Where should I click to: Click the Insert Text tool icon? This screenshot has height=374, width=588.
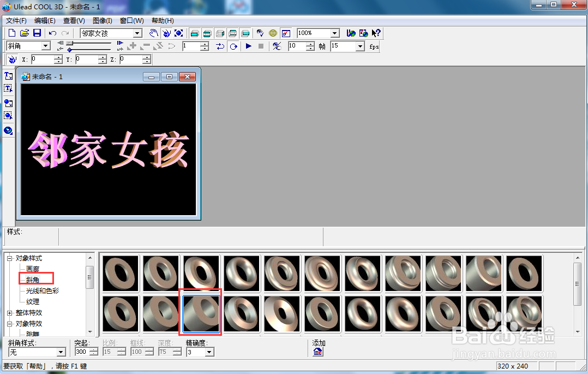(x=8, y=76)
